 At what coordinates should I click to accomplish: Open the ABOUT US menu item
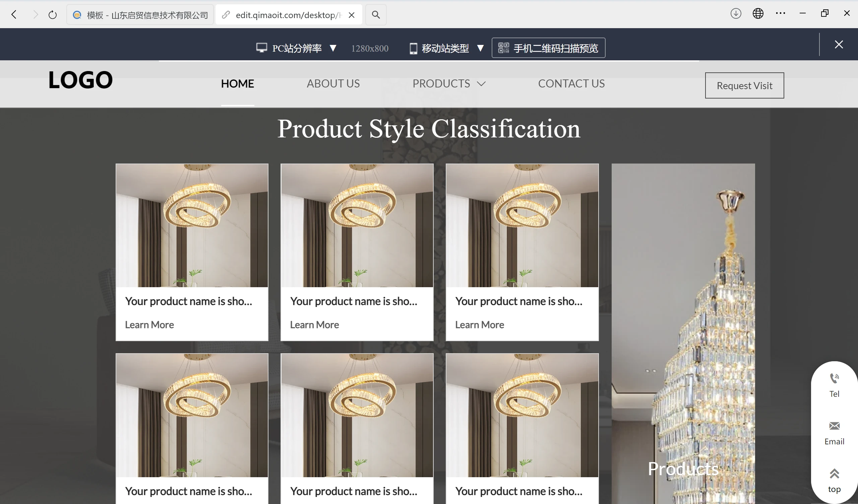(x=333, y=83)
